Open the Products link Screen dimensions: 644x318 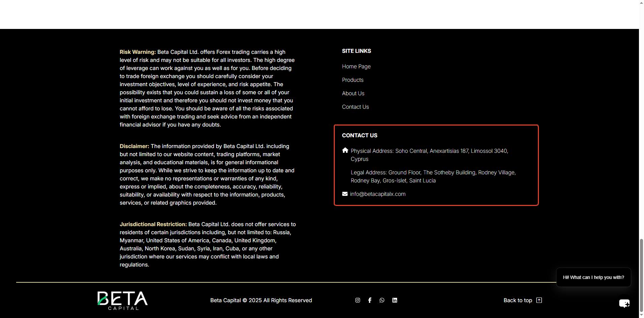tap(353, 80)
